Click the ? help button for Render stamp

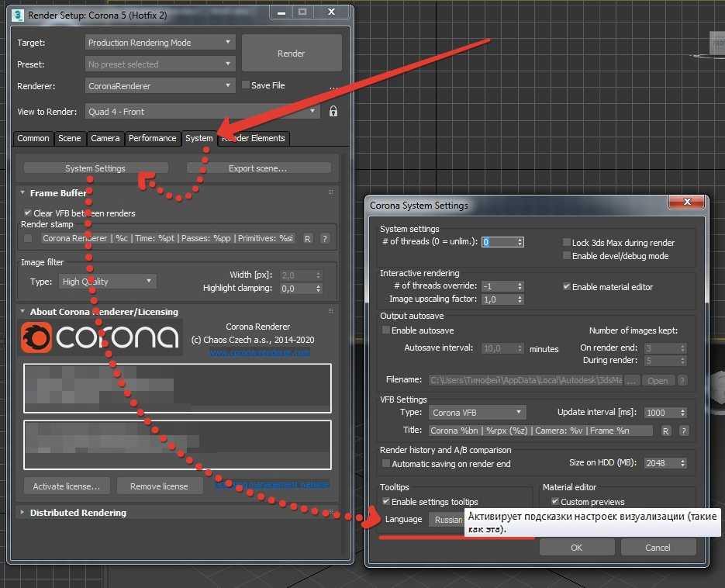coord(325,239)
